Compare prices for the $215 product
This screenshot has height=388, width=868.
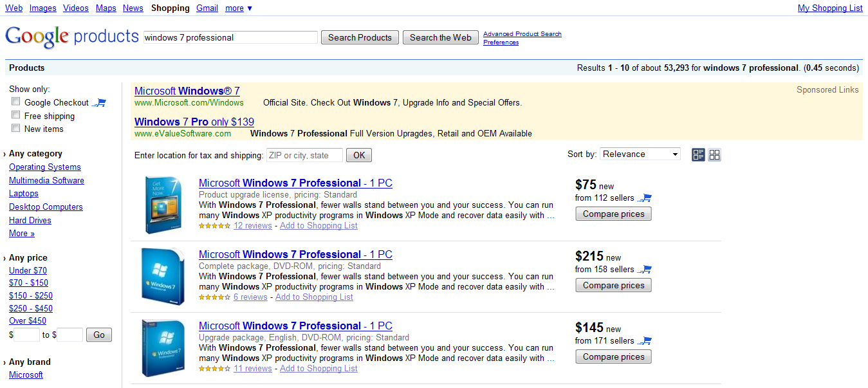coord(613,285)
